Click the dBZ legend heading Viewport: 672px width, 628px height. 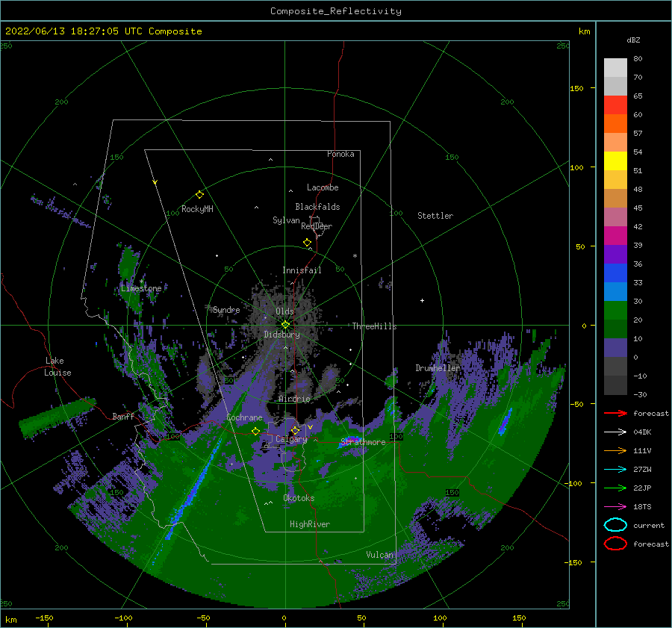click(x=633, y=40)
